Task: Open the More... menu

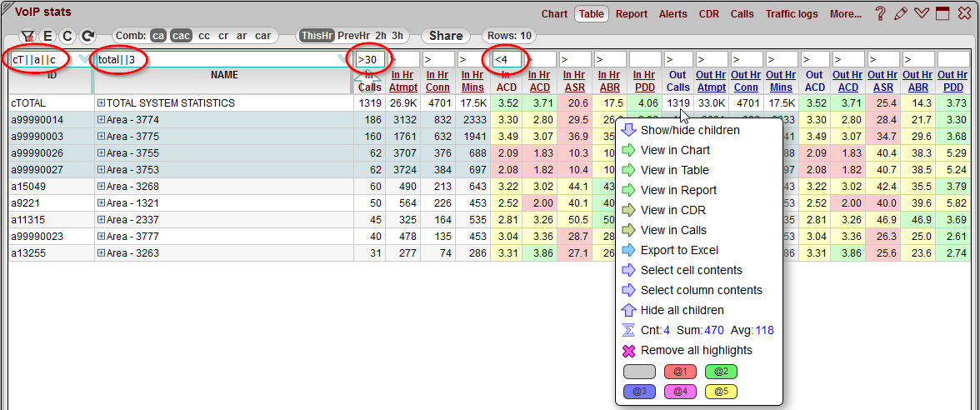Action: click(846, 13)
